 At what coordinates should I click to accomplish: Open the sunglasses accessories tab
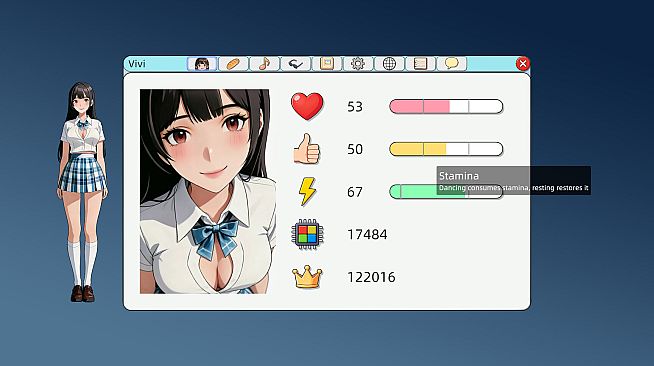tap(296, 64)
